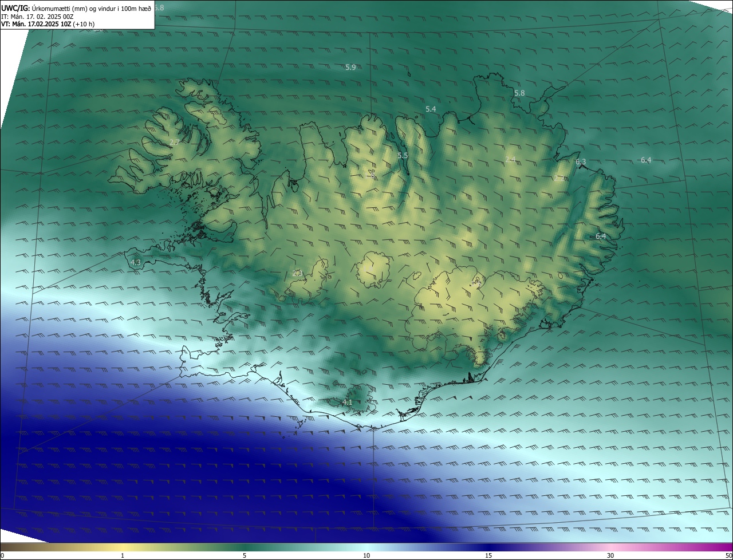Image resolution: width=733 pixels, height=560 pixels.
Task: Click the 4.3 precipitation value on the map
Action: pyautogui.click(x=136, y=262)
